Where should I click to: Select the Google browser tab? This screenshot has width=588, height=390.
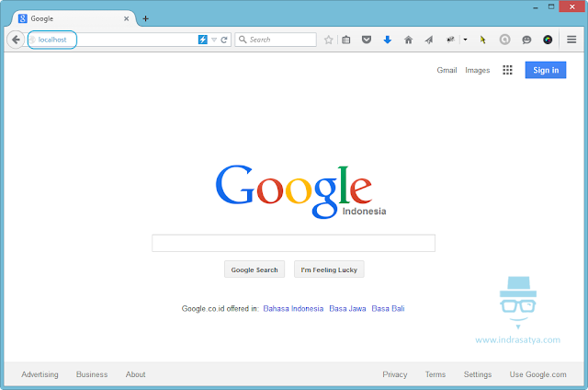pos(75,18)
